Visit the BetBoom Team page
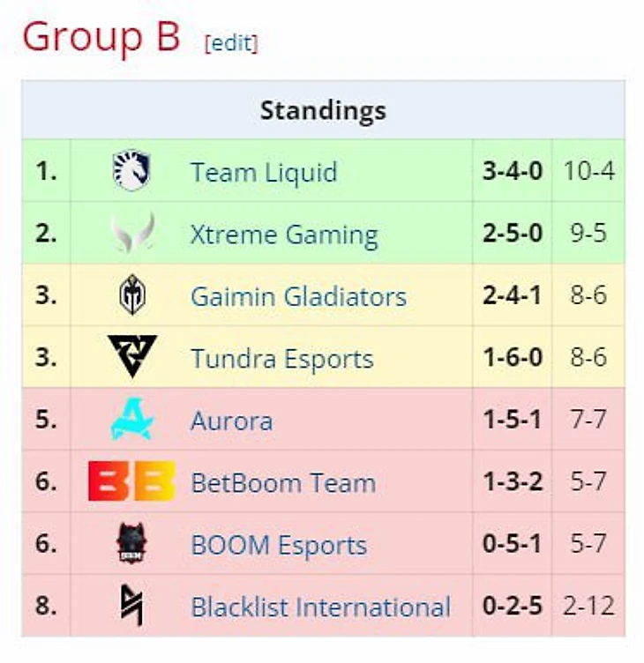This screenshot has height=663, width=644. point(283,482)
